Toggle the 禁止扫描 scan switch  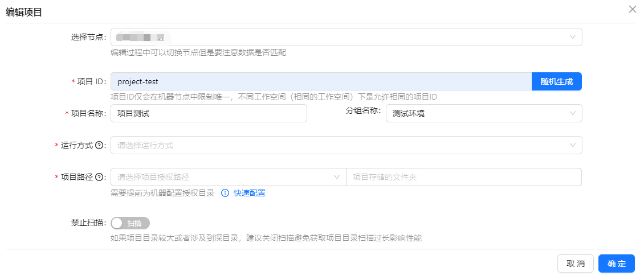click(131, 223)
